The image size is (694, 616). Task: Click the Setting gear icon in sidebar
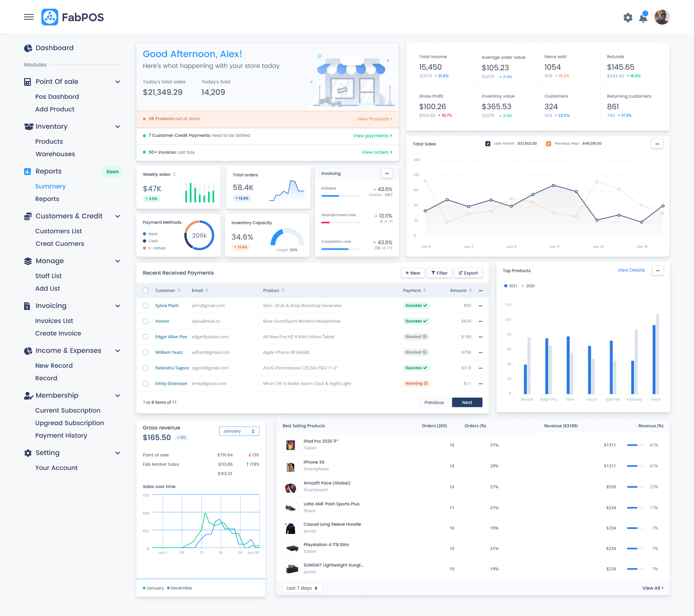coord(28,453)
